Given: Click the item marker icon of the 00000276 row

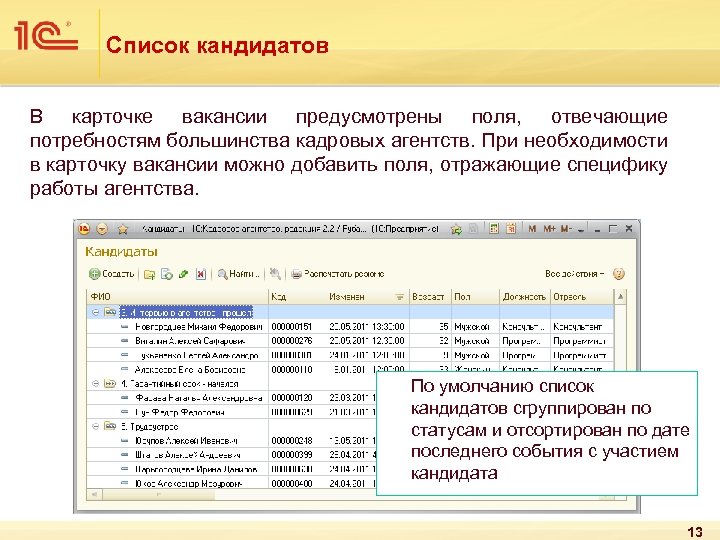Looking at the screenshot, I should click(x=124, y=341).
